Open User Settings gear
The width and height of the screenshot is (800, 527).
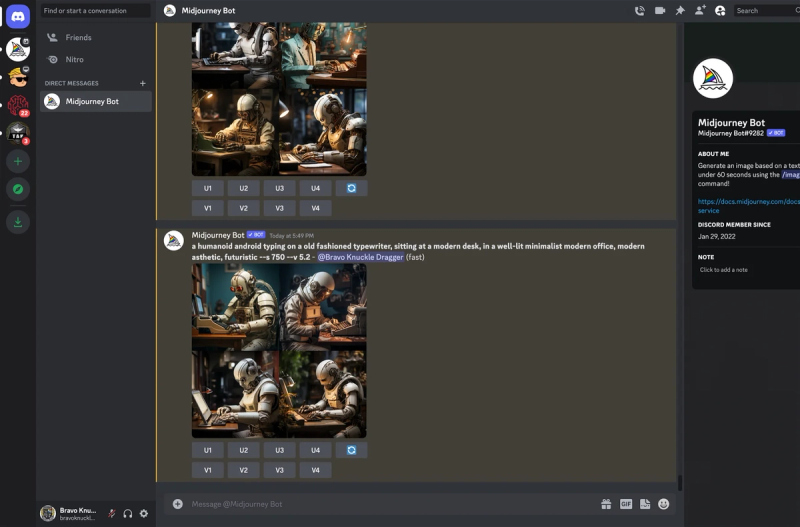point(144,513)
